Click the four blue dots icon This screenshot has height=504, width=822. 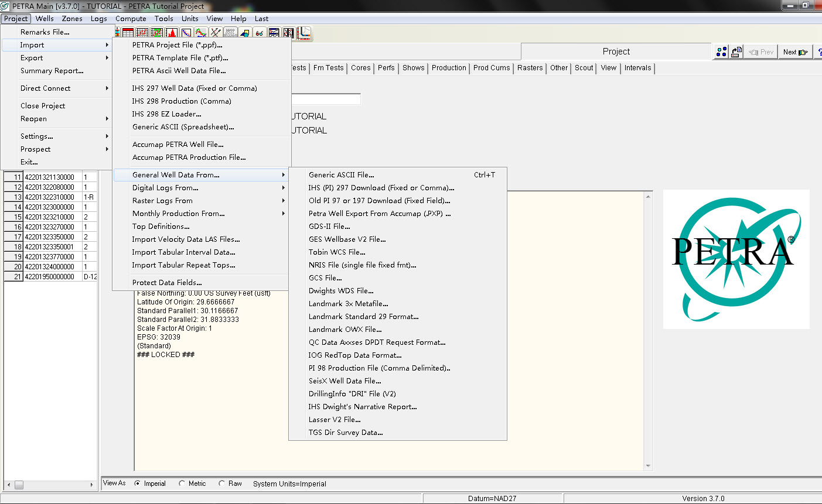(721, 52)
